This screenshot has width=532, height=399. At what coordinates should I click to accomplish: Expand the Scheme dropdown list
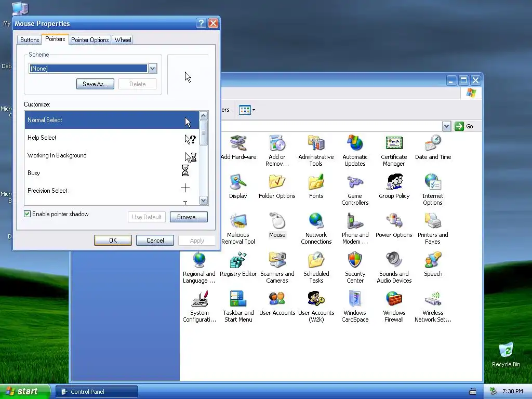[x=152, y=69]
